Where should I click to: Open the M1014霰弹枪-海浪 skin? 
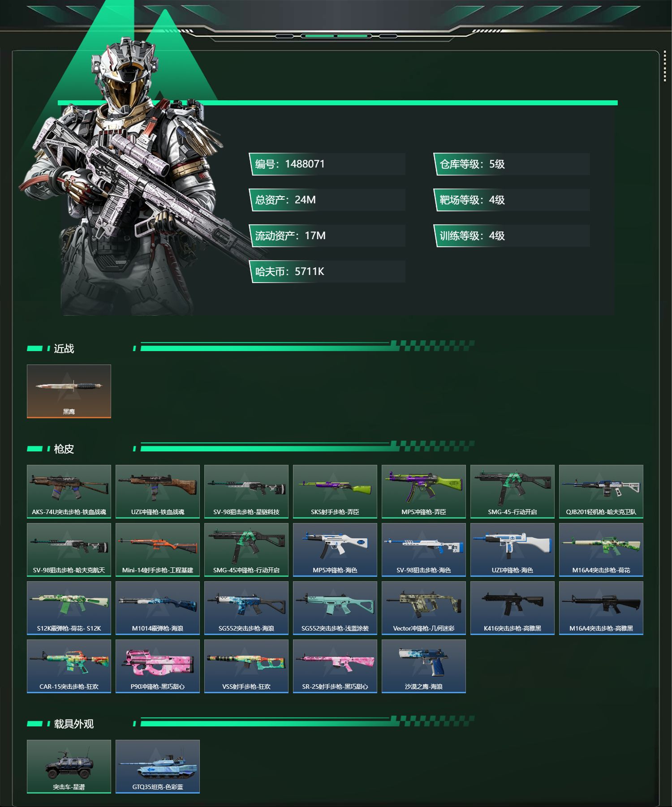coord(158,608)
